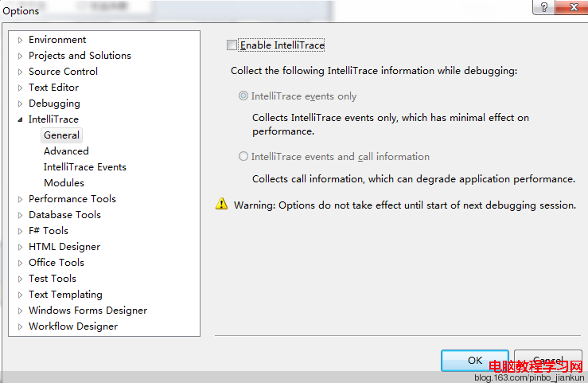Click the 'Warning: Options do not take effect' text

405,205
